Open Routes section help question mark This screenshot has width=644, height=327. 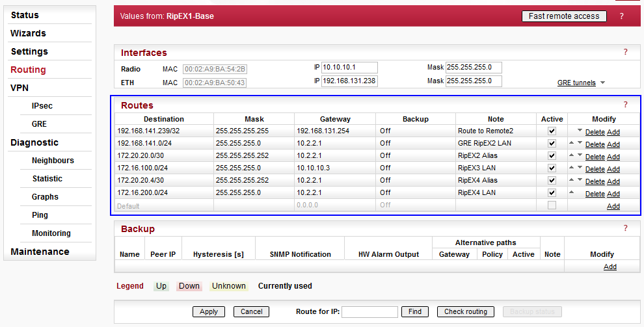pos(626,105)
